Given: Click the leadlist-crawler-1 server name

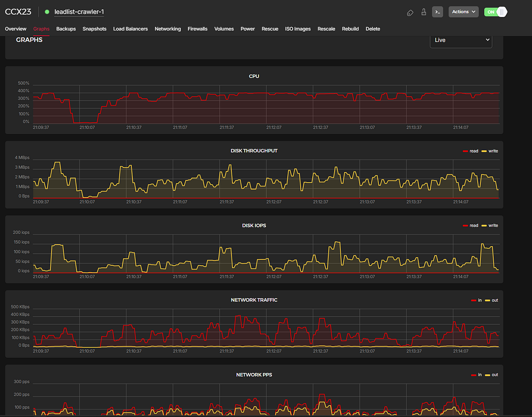Looking at the screenshot, I should coord(79,12).
